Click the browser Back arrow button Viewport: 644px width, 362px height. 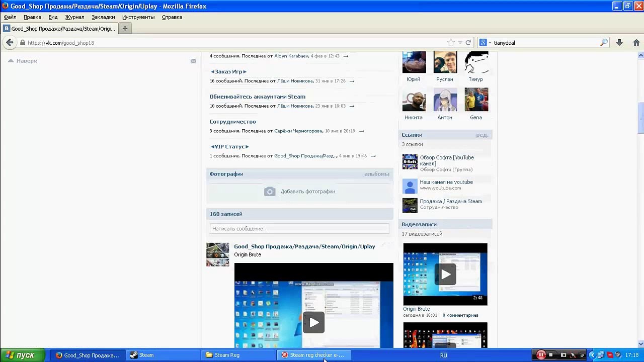pyautogui.click(x=10, y=43)
